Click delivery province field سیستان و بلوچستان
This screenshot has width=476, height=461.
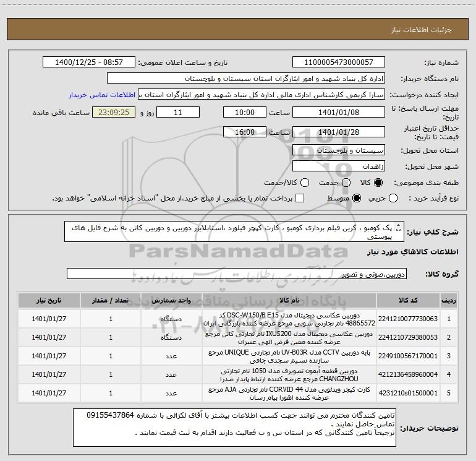click(x=339, y=150)
